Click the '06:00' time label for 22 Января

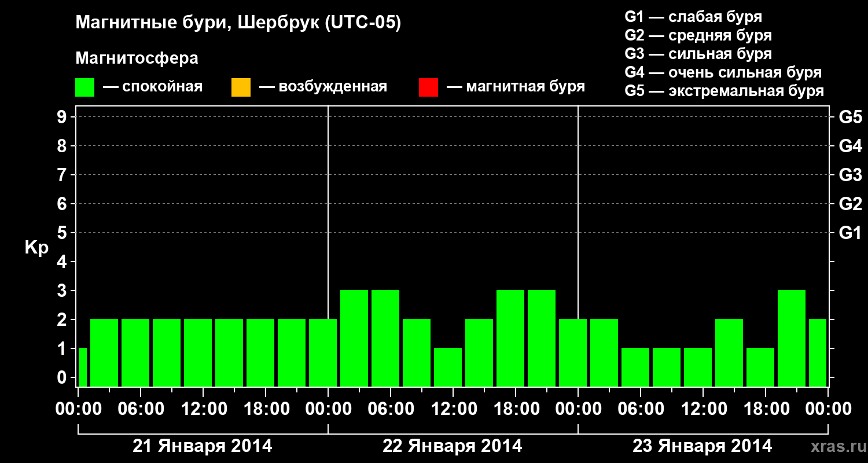391,409
